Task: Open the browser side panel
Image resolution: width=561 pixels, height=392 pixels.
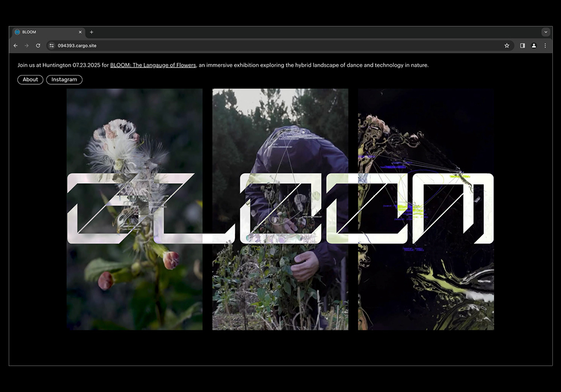Action: (522, 46)
